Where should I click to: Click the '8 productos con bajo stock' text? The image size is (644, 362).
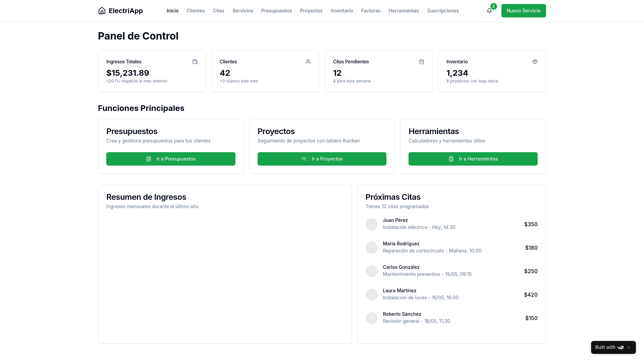pos(472,81)
